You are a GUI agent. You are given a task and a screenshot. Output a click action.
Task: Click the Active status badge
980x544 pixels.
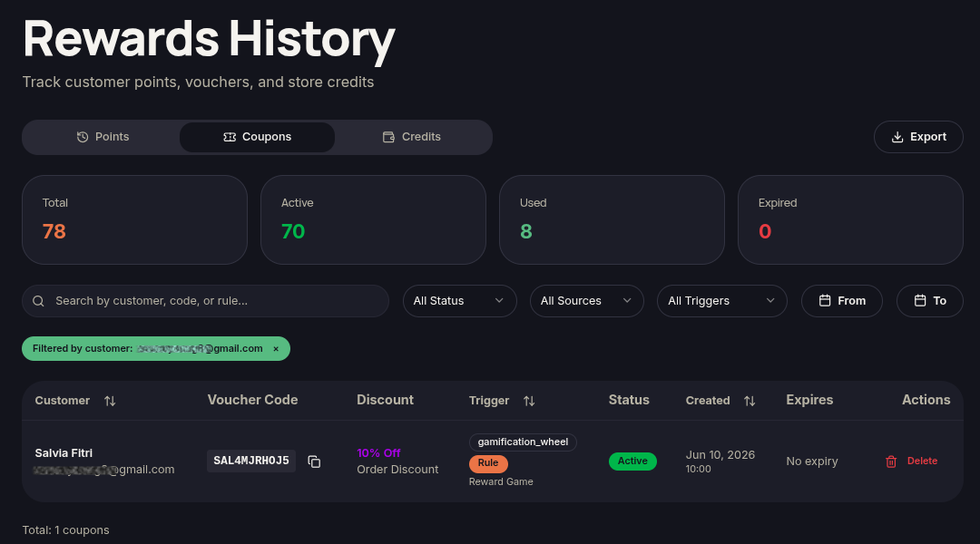point(632,461)
